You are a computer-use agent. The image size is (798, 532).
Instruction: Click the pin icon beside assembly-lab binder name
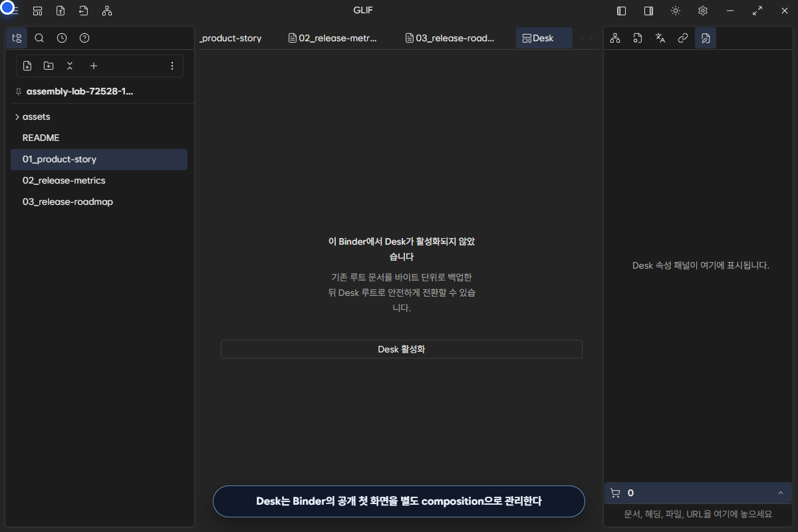point(18,92)
